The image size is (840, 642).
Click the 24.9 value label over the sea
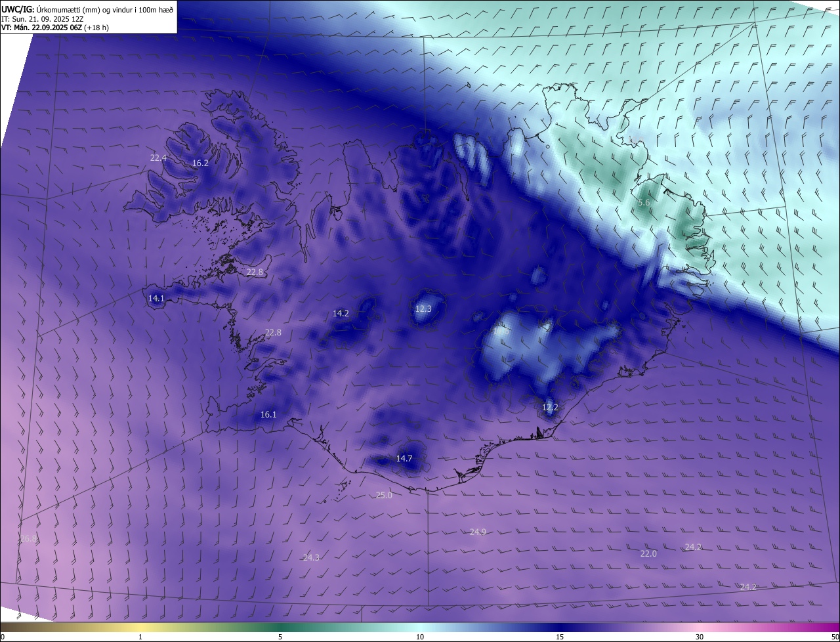(x=478, y=532)
